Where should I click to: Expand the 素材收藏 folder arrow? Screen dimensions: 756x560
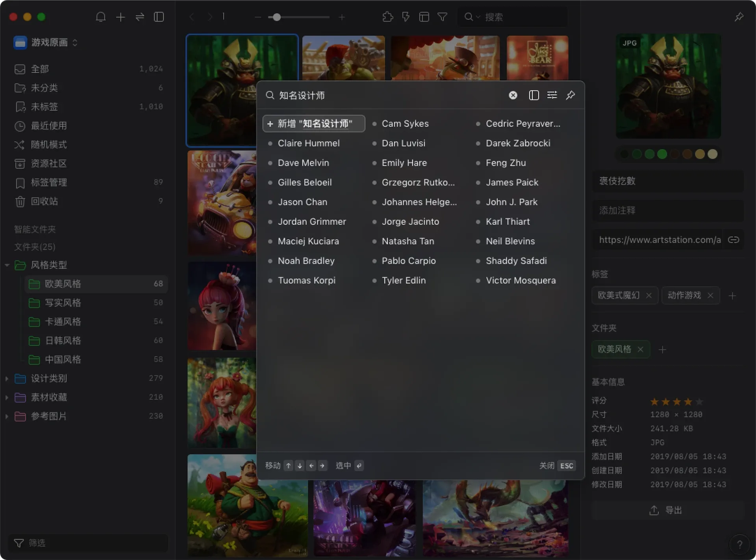coord(7,397)
